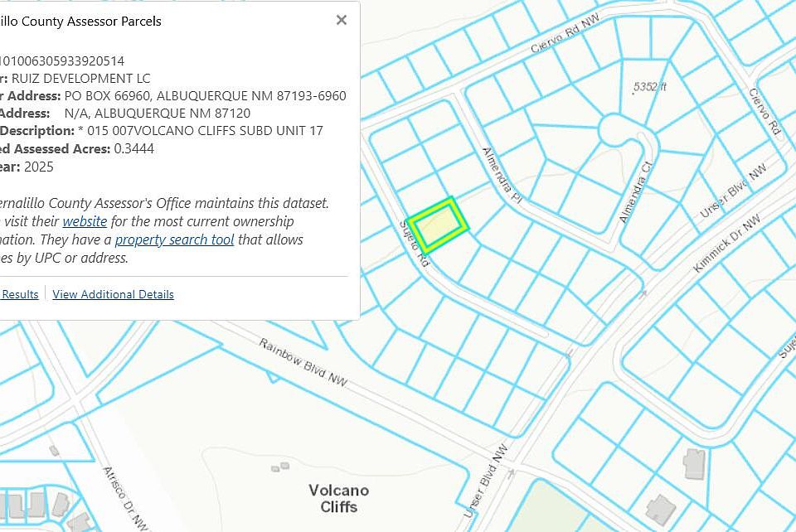The height and width of the screenshot is (532, 796).
Task: Click Ciervo Rd NW label at top
Action: pos(565,33)
